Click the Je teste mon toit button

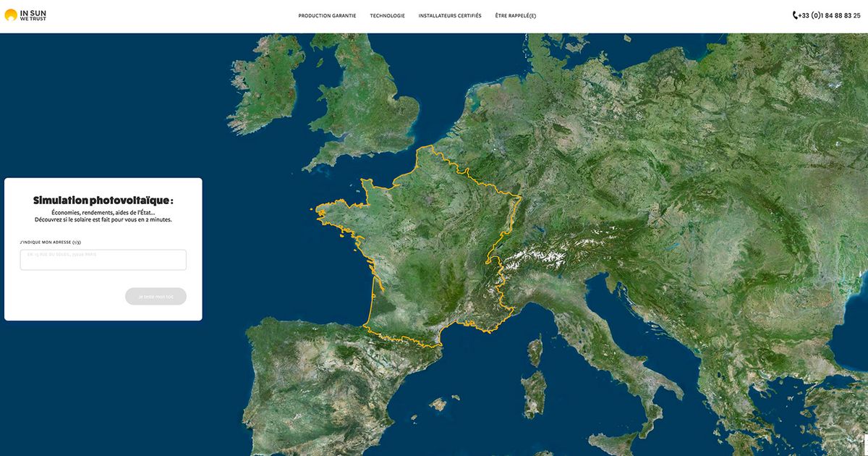(x=156, y=296)
